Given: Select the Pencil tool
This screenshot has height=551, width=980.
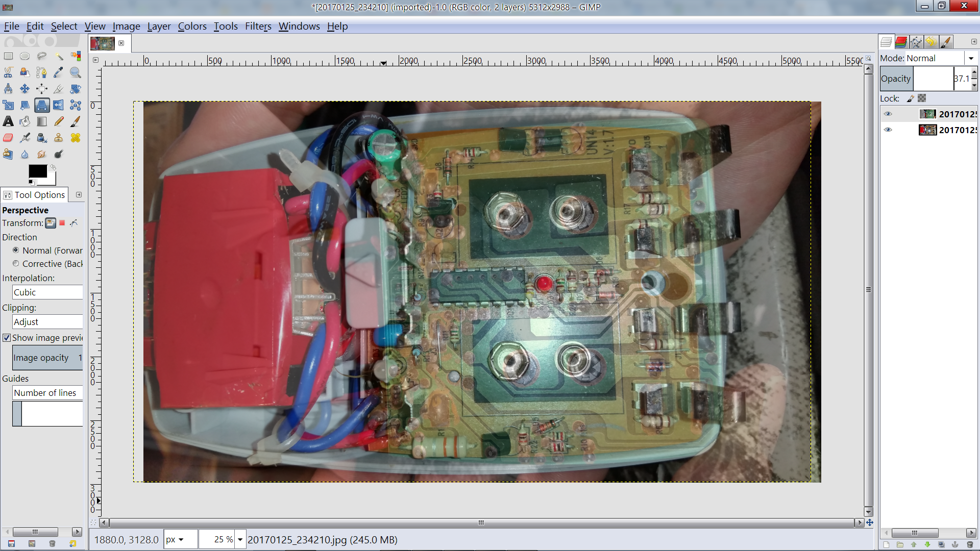Looking at the screenshot, I should pyautogui.click(x=59, y=121).
